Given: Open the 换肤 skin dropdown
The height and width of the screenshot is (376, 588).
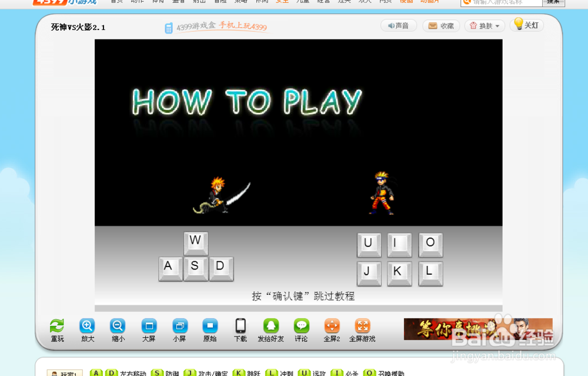Looking at the screenshot, I should click(485, 26).
